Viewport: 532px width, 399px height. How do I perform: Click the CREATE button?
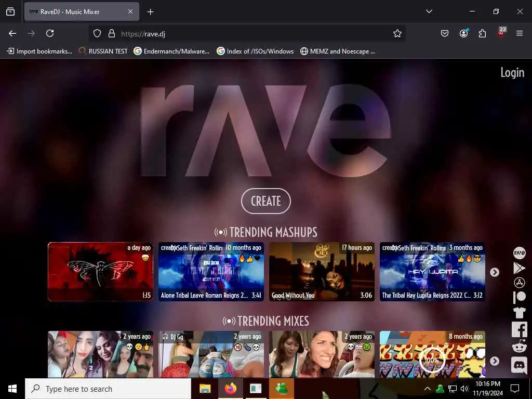(x=265, y=201)
